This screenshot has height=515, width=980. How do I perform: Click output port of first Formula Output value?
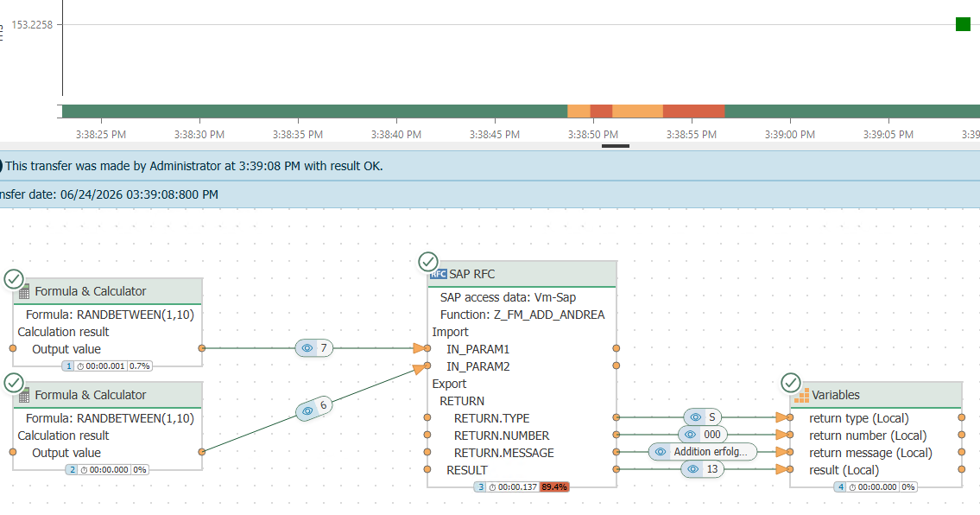pos(202,348)
